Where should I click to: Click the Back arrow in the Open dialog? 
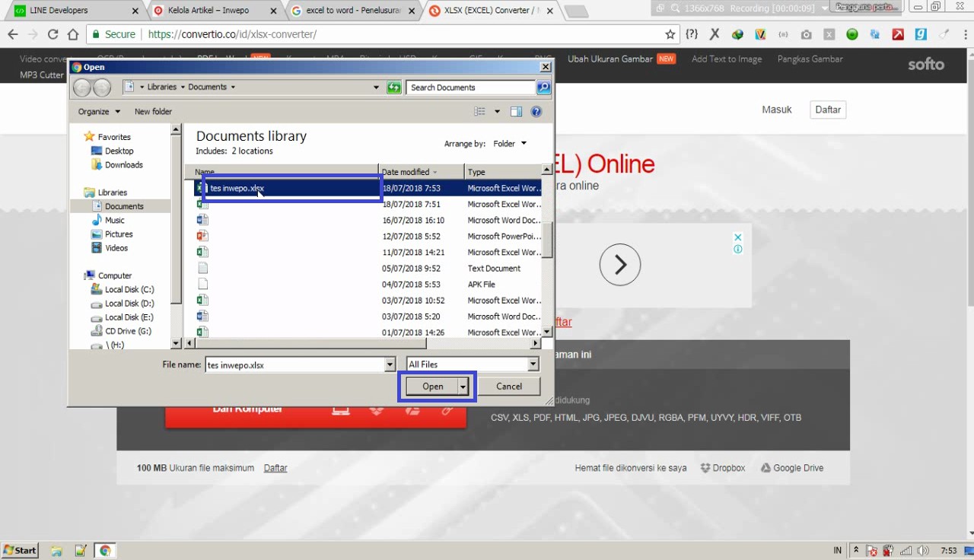pos(82,87)
